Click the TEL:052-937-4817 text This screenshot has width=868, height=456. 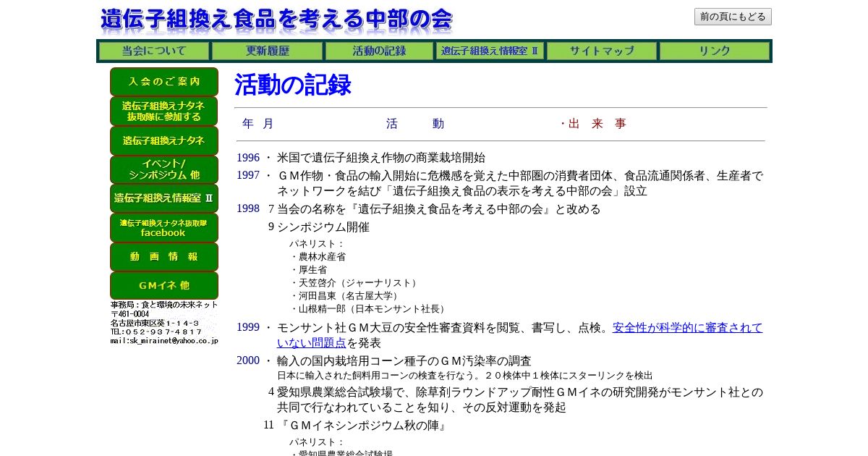[156, 332]
